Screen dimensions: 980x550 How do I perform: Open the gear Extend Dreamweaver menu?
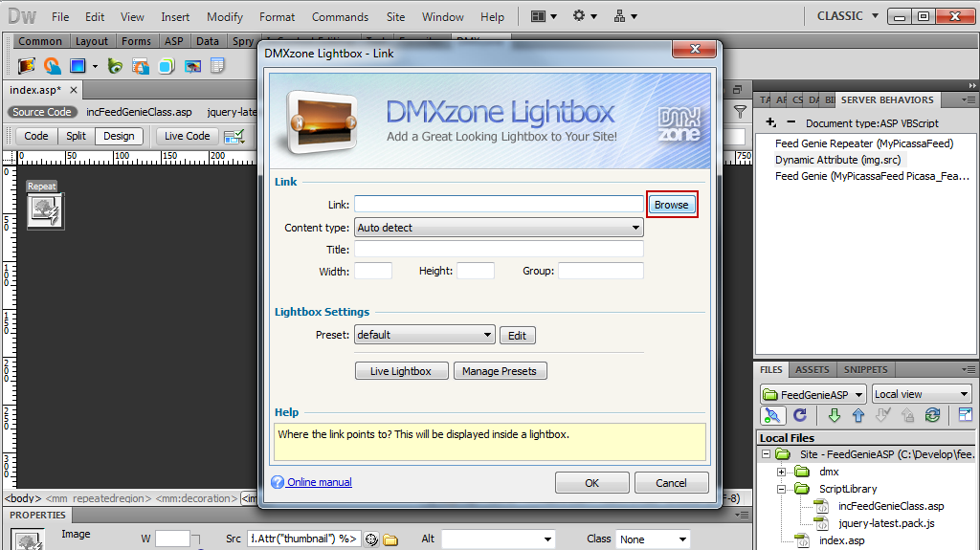click(x=585, y=16)
